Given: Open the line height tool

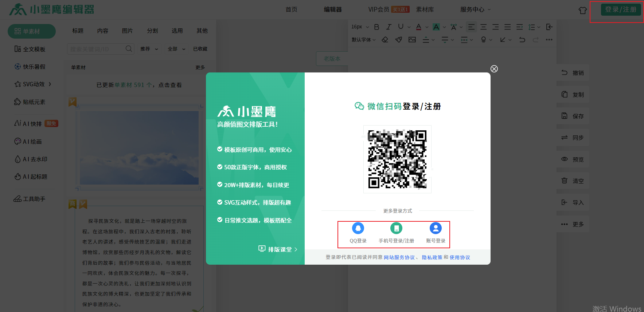Looking at the screenshot, I should click(532, 27).
